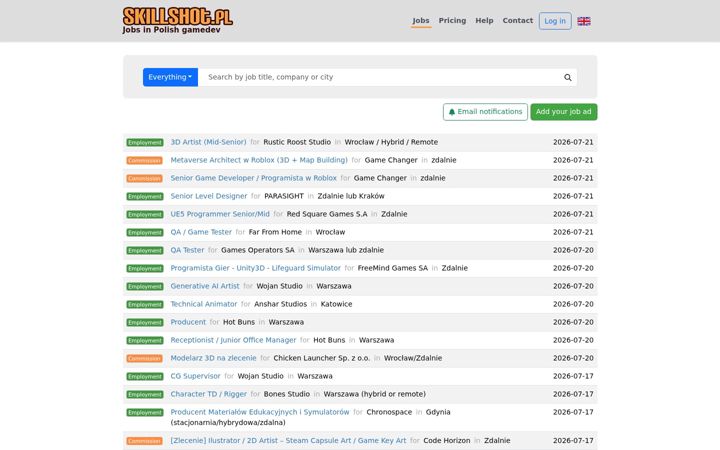
Task: Open QA Tester job at Games Operators
Action: [x=187, y=250]
